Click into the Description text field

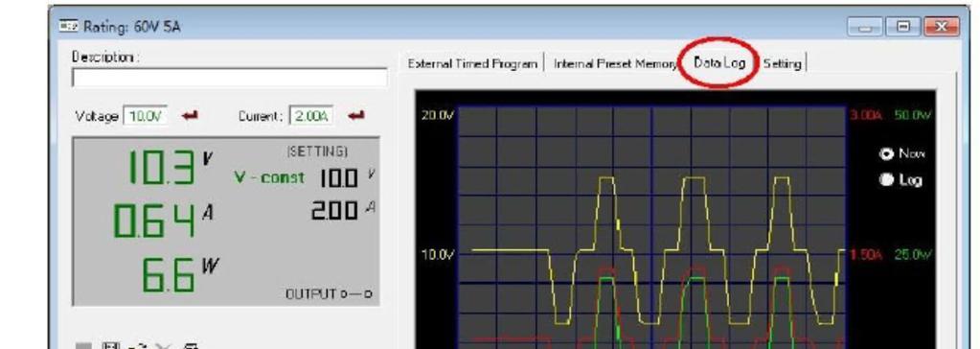(229, 79)
